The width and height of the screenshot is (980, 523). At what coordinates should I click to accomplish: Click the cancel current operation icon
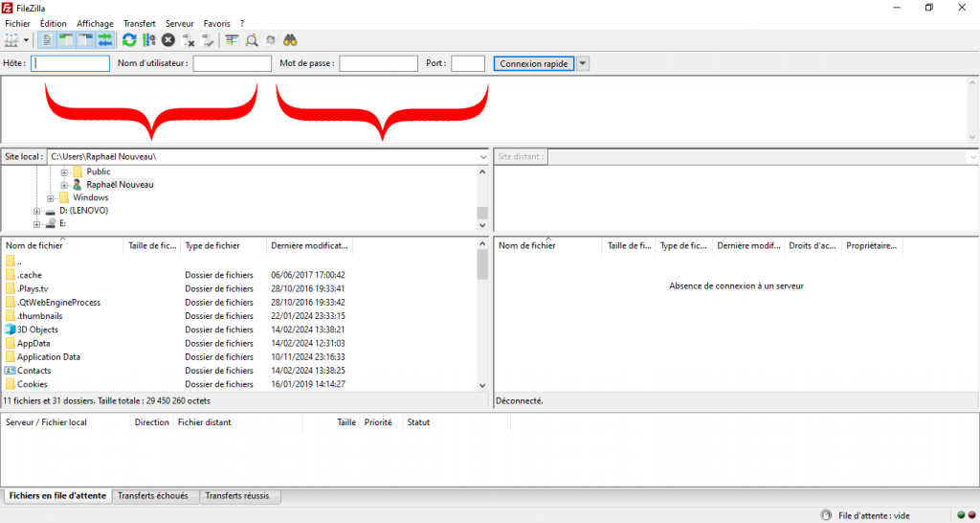tap(168, 40)
